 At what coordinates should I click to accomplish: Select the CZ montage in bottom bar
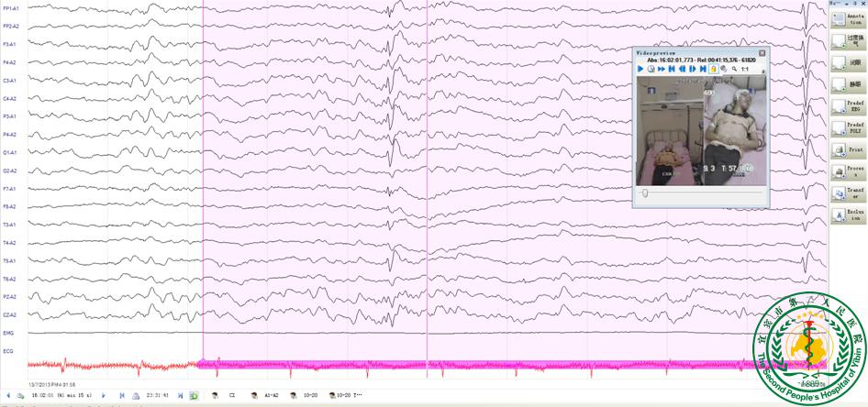[232, 395]
